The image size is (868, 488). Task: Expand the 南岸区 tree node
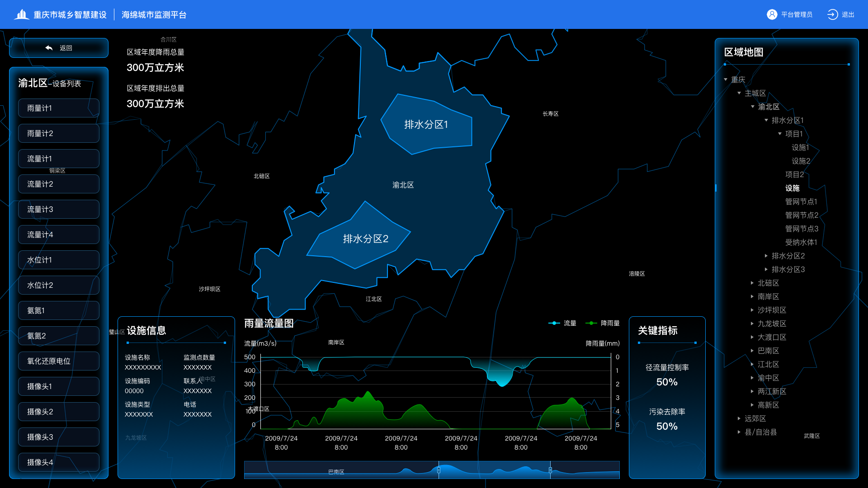(x=752, y=296)
